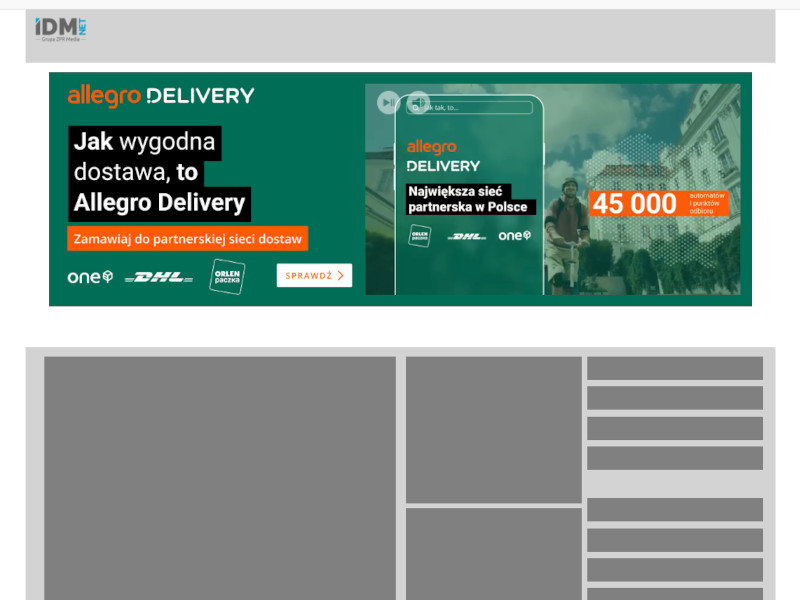Viewport: 800px width, 600px height.
Task: Mute the ad video with speaker icon
Action: tap(418, 101)
